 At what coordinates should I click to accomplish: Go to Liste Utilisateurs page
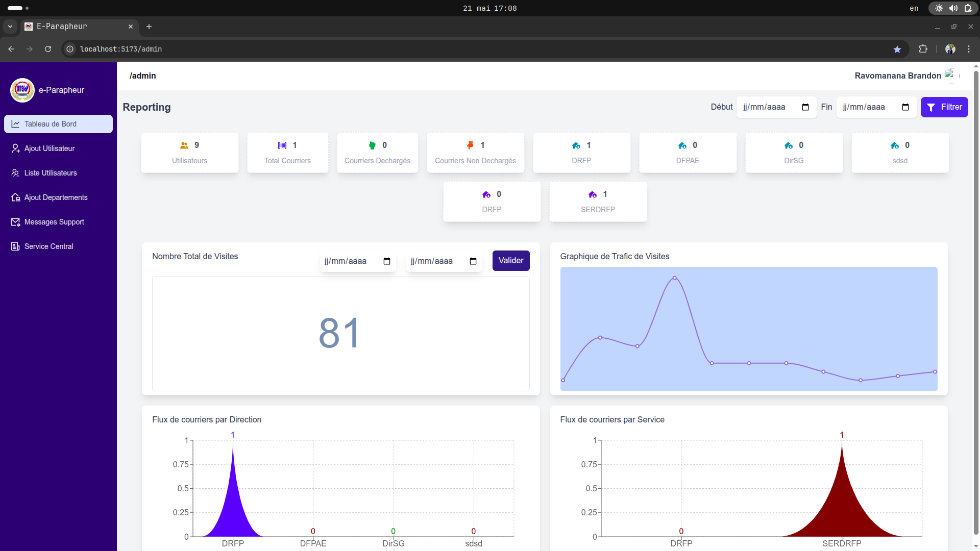coord(51,173)
